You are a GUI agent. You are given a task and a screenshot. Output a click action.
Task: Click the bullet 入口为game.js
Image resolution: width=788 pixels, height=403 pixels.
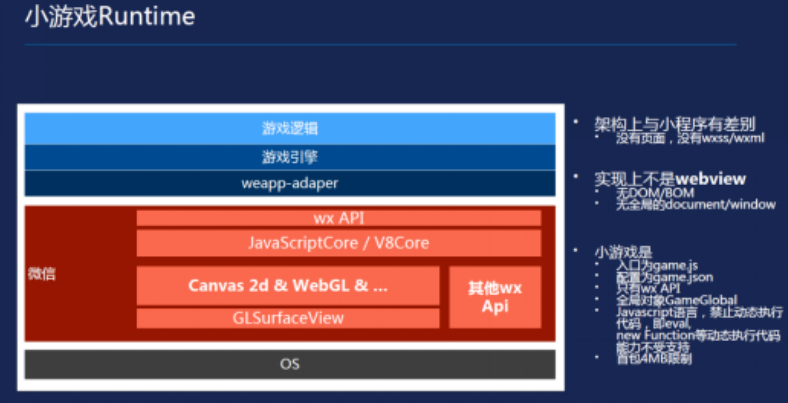(x=656, y=265)
